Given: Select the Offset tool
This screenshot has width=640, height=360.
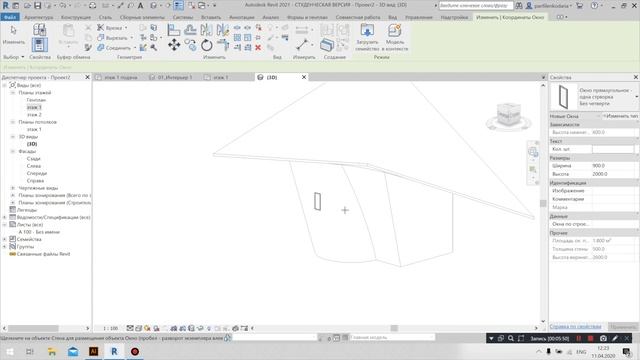Looking at the screenshot, I should tap(190, 30).
